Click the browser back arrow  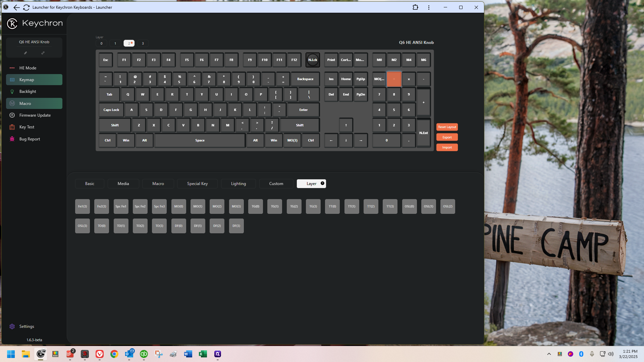pos(16,7)
